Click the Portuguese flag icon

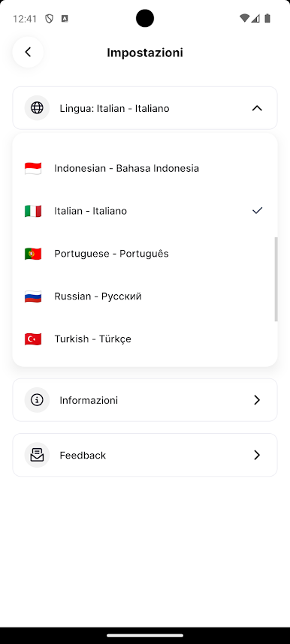33,254
